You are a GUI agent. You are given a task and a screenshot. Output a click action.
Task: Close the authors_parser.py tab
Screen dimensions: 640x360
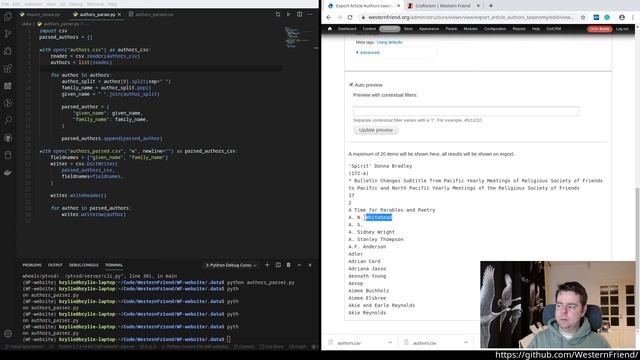(x=119, y=14)
